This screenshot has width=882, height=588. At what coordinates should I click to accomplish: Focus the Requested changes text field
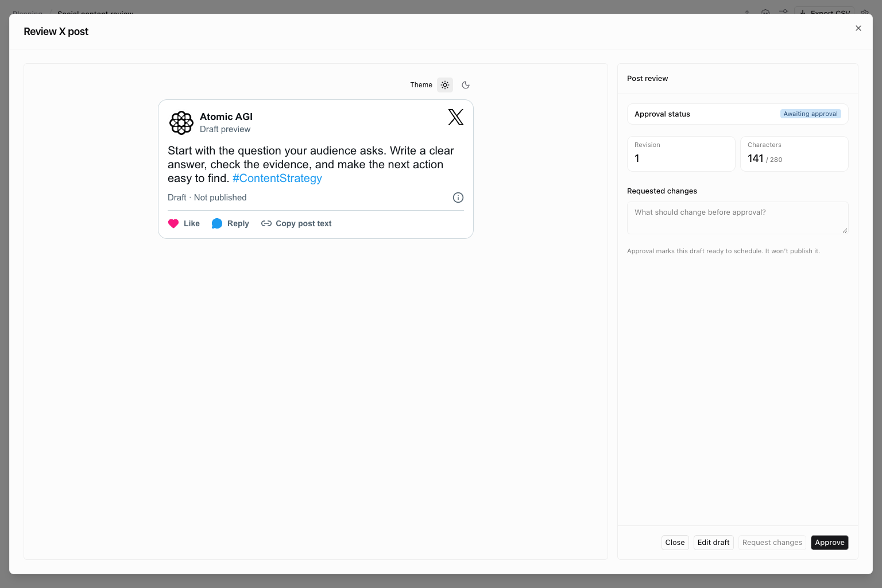pyautogui.click(x=738, y=218)
